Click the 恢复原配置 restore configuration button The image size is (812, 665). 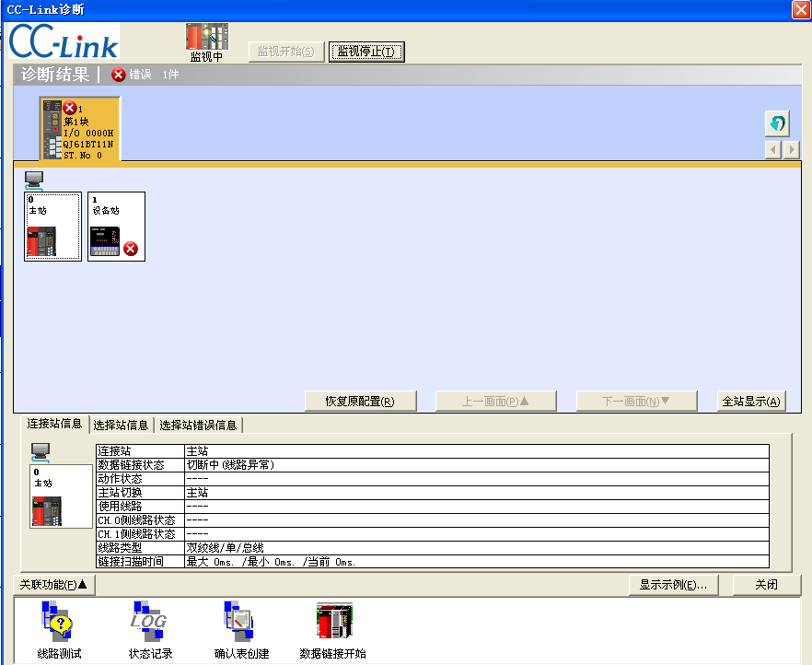click(x=360, y=401)
